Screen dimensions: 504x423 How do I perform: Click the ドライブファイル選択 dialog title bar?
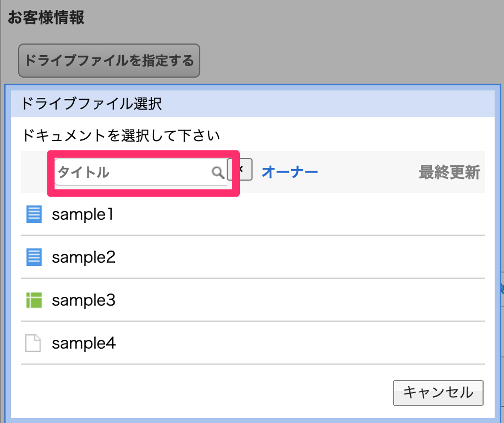(253, 104)
